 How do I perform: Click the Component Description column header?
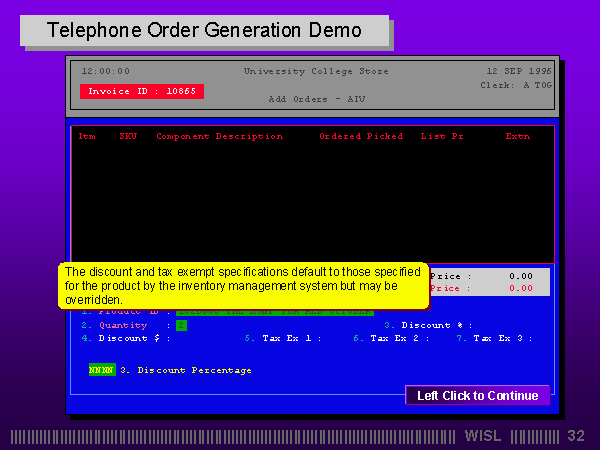tap(219, 136)
